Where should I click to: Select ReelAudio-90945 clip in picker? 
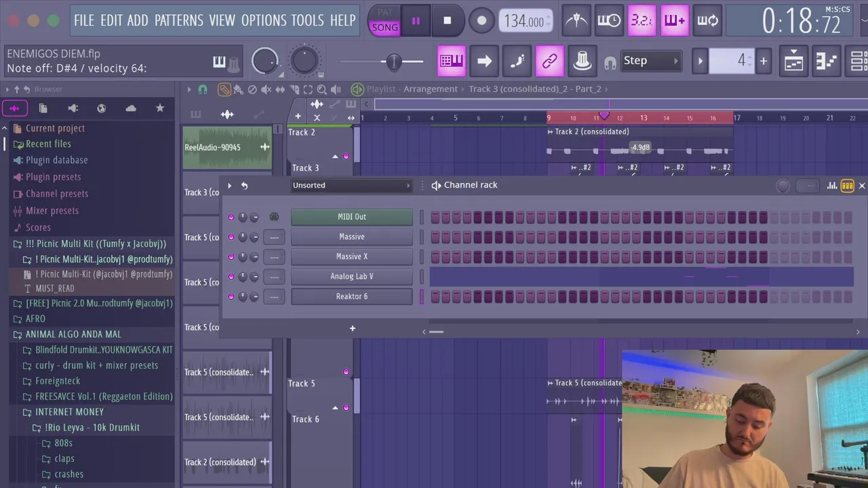click(x=227, y=147)
